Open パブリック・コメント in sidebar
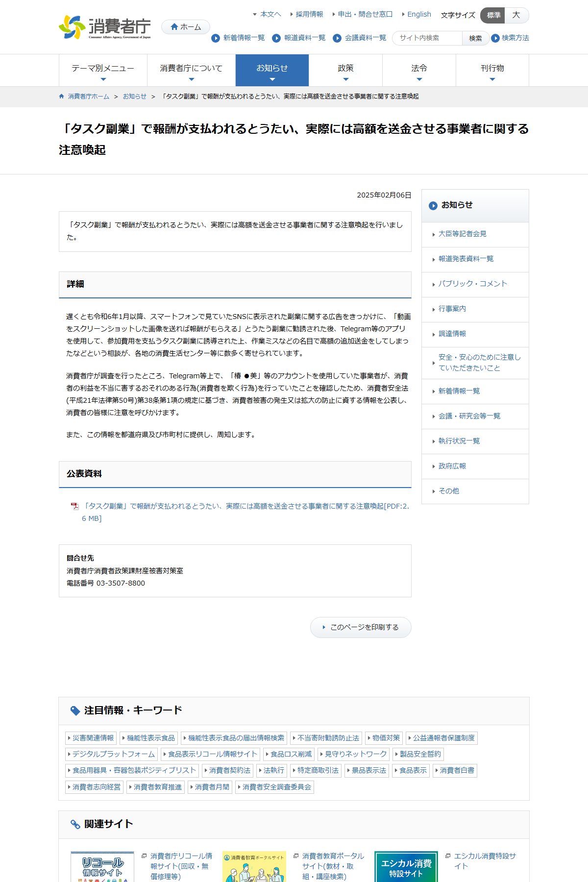588x882 pixels. click(x=475, y=285)
